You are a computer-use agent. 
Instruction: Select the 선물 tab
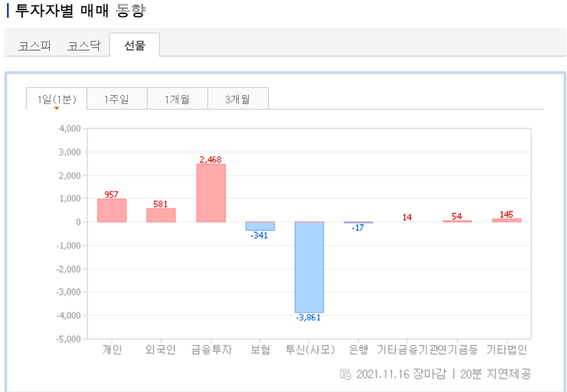(135, 45)
